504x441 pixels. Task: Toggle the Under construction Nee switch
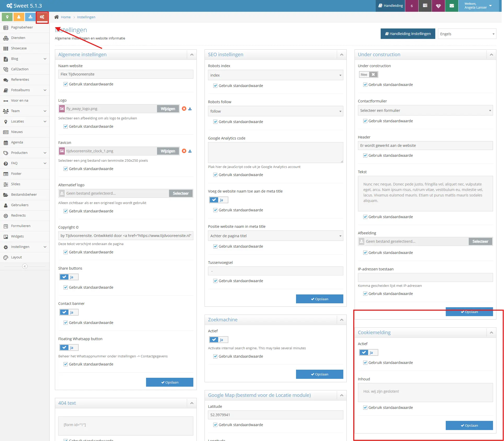(x=368, y=74)
